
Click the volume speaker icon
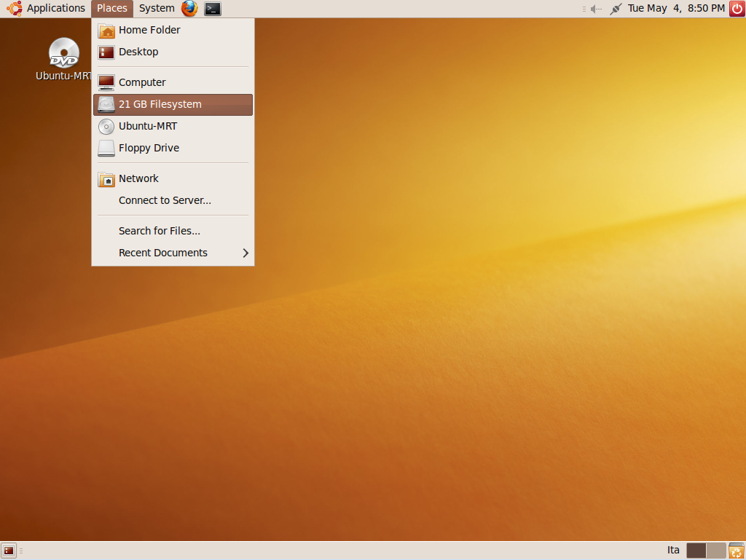pos(596,9)
